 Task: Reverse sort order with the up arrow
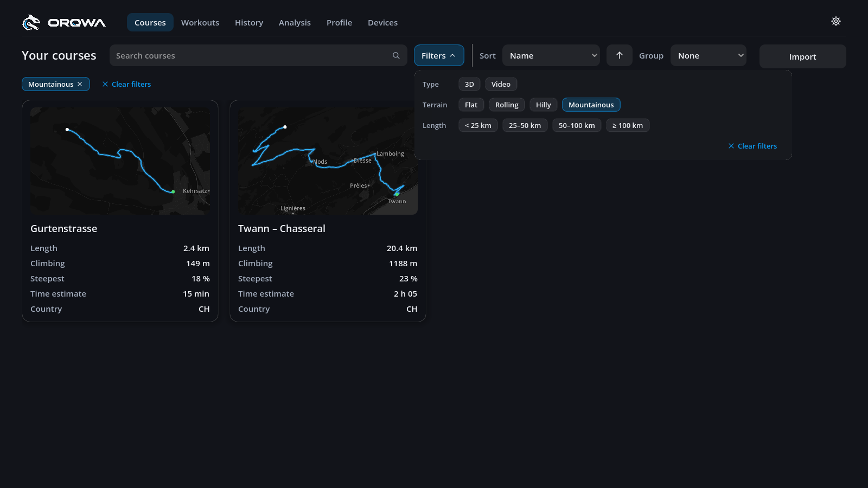[x=620, y=55]
